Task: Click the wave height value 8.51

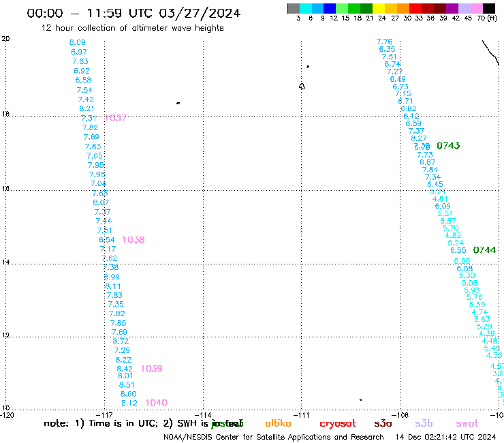Action: point(127,385)
